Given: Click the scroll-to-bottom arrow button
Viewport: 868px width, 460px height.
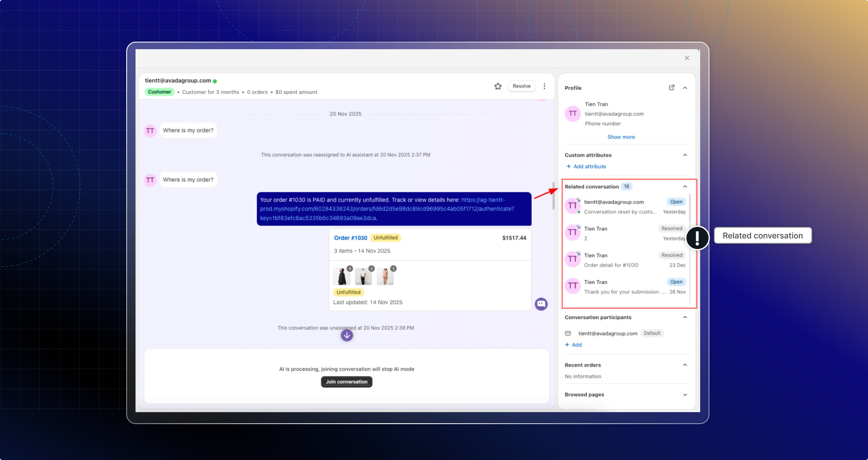Looking at the screenshot, I should click(x=347, y=335).
